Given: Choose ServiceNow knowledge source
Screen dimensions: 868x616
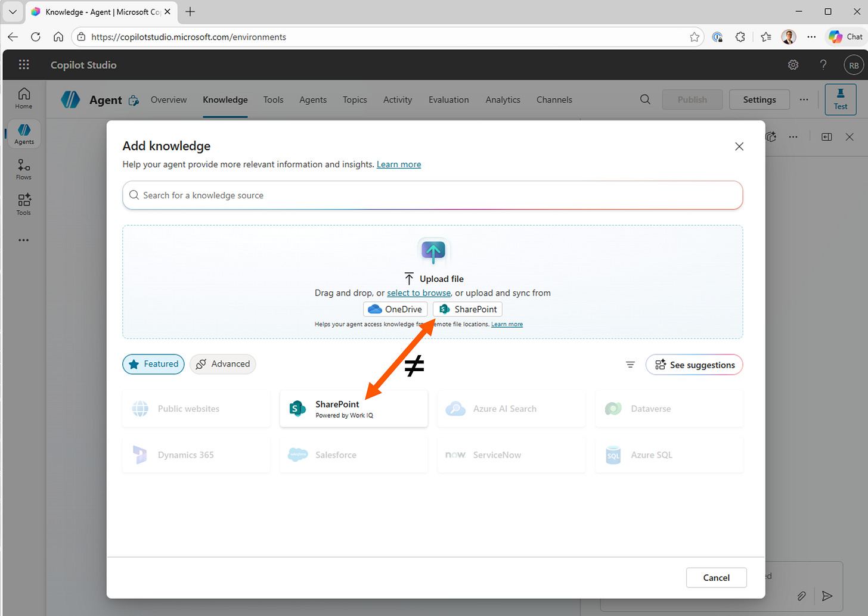Looking at the screenshot, I should pos(511,455).
